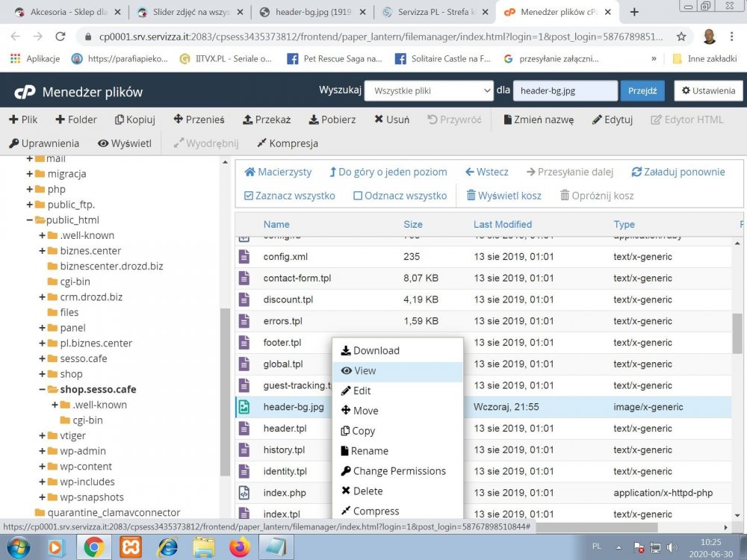Click the Pobierz download toolbar button
The width and height of the screenshot is (747, 560).
(x=332, y=119)
